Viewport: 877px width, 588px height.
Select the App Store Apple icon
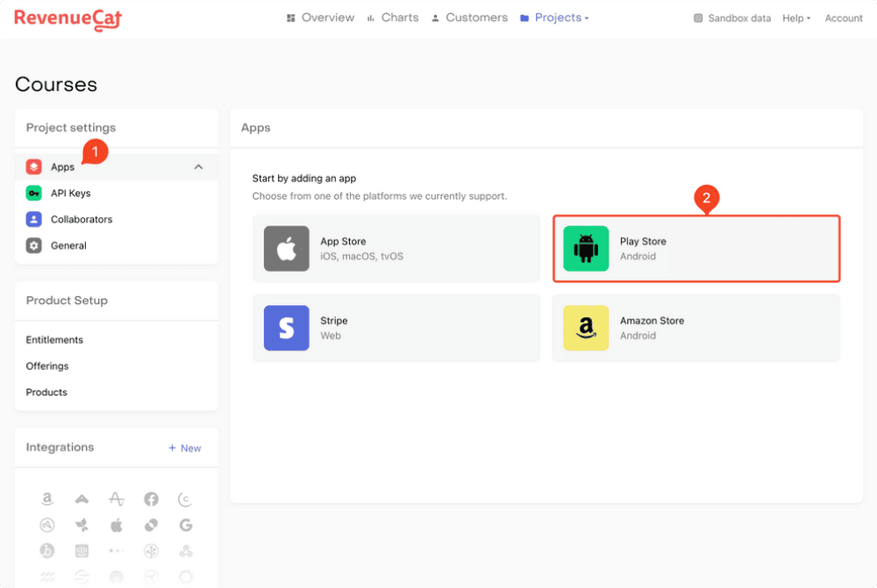pyautogui.click(x=287, y=249)
